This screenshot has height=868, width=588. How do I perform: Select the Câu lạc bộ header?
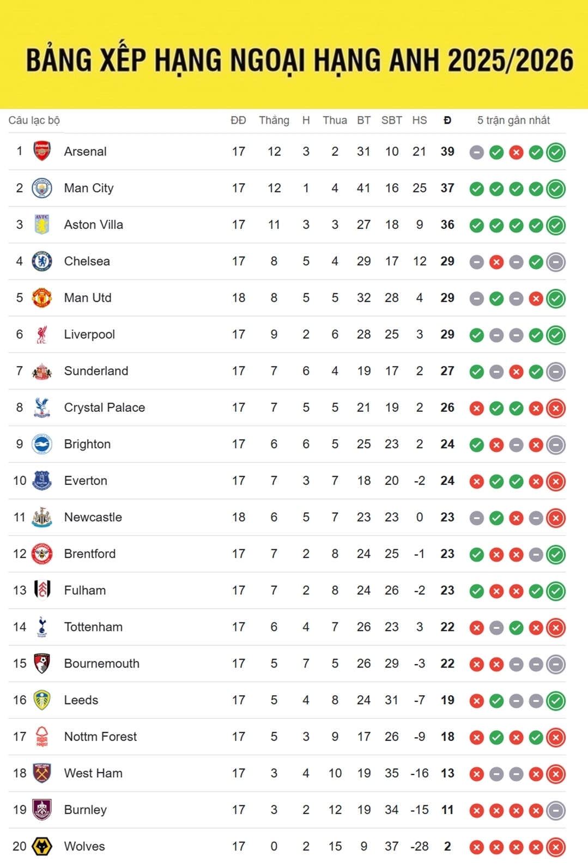point(34,120)
